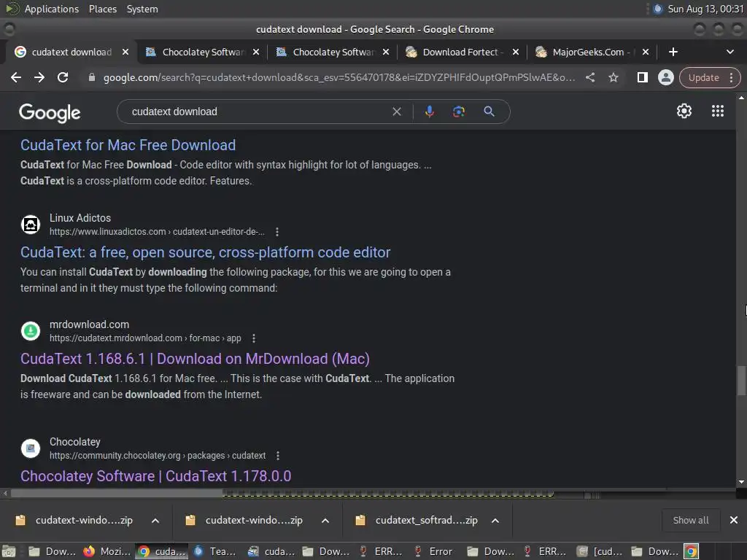This screenshot has width=747, height=560.
Task: Click the browser forward arrow
Action: coord(39,77)
